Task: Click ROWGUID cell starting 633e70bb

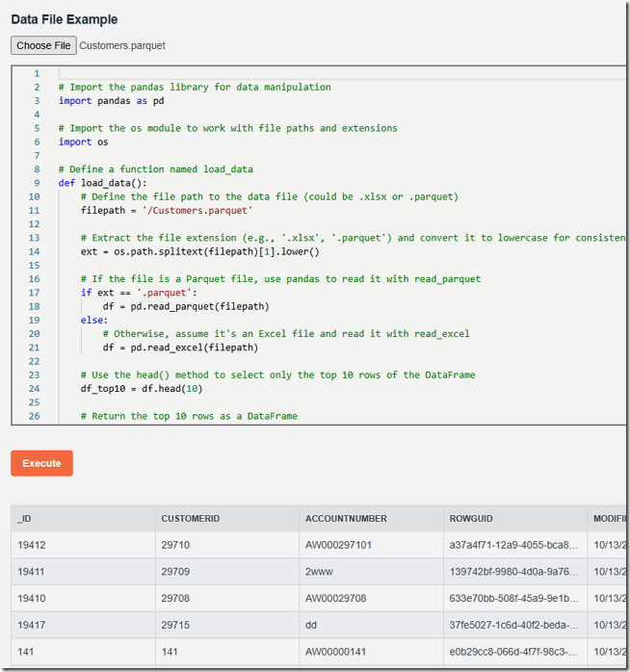Action: (515, 598)
